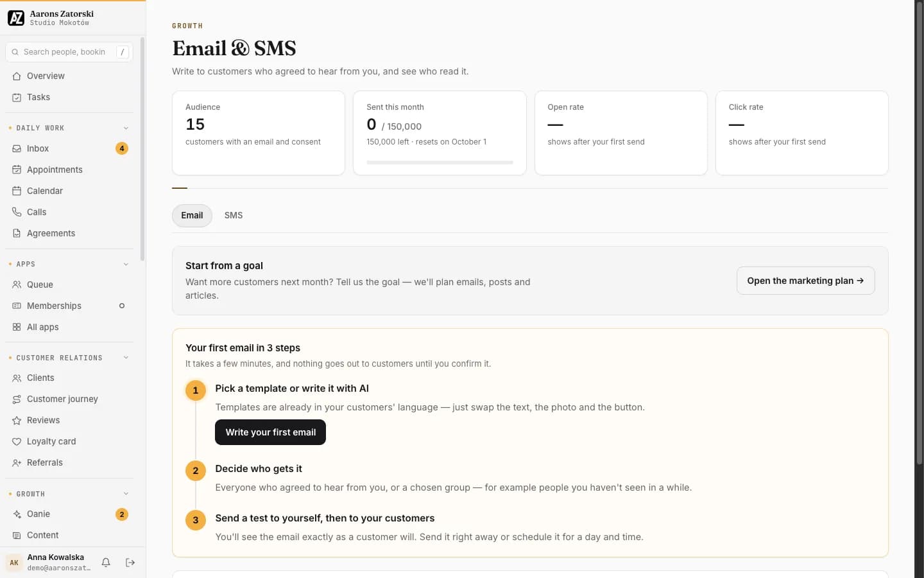This screenshot has width=924, height=578.
Task: Click the Anna Kowalska user name
Action: [x=56, y=557]
